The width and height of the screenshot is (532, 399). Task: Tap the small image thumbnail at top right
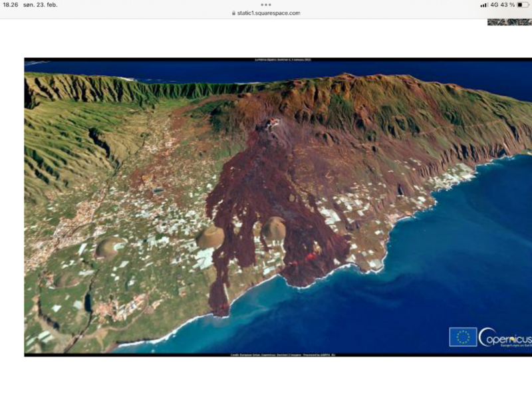point(509,22)
